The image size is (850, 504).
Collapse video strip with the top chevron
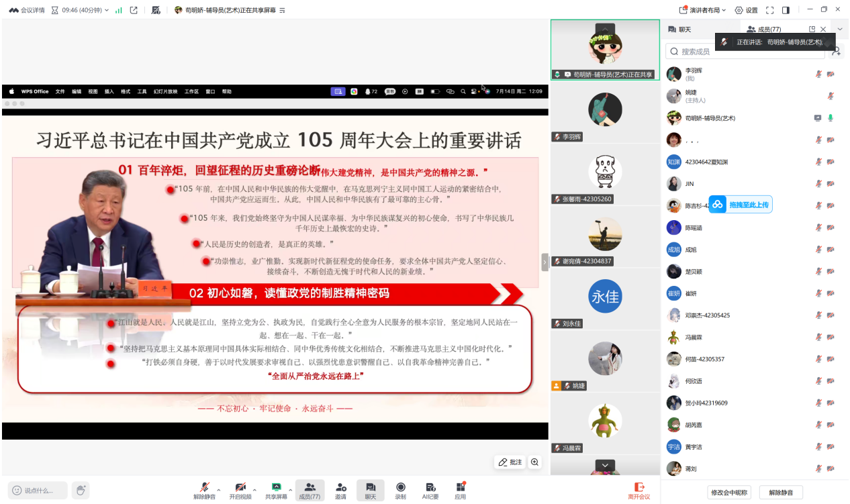tap(605, 29)
